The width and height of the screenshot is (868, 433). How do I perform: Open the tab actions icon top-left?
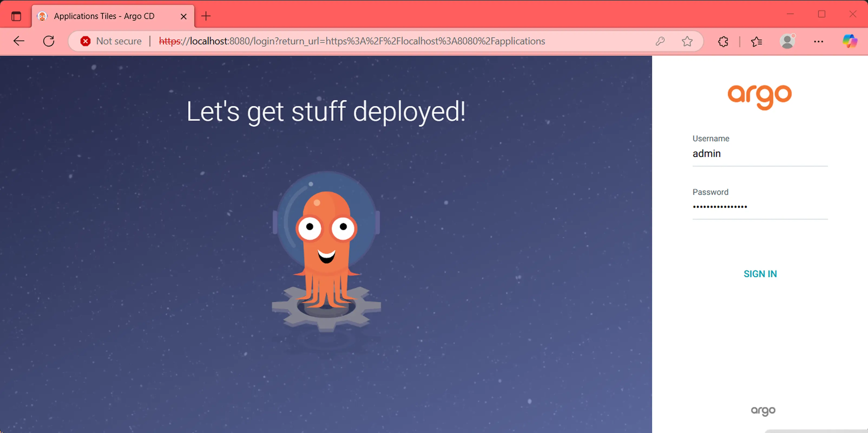[16, 16]
